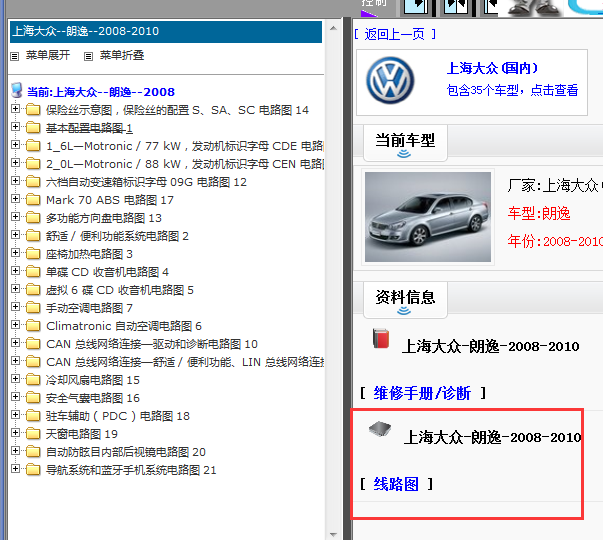Click the 朗逸 car thumbnail image
This screenshot has width=603, height=540.
[x=428, y=217]
